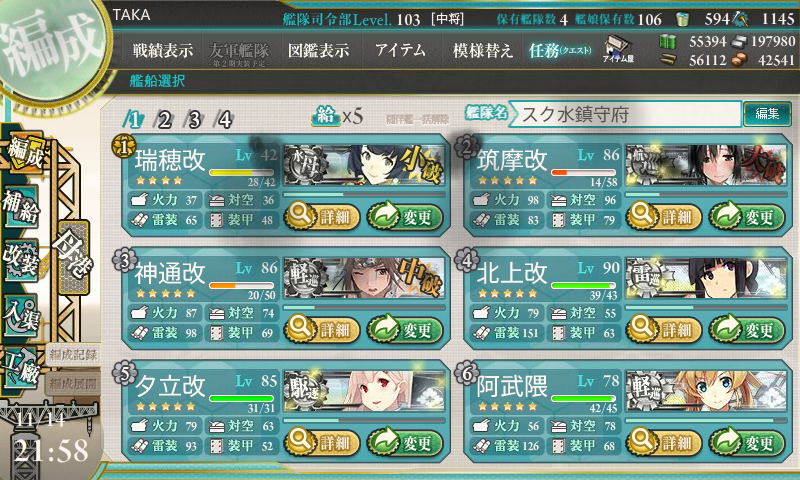Screen dimensions: 800x480
Task: Open the 入渠 docking sidebar icon
Action: pyautogui.click(x=21, y=315)
